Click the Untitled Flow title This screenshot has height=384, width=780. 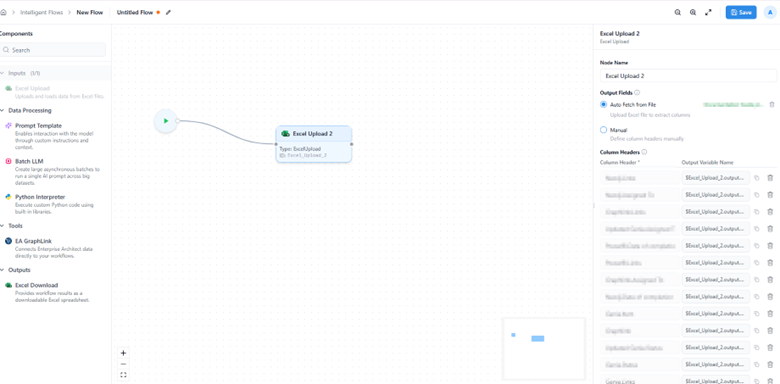[x=135, y=12]
